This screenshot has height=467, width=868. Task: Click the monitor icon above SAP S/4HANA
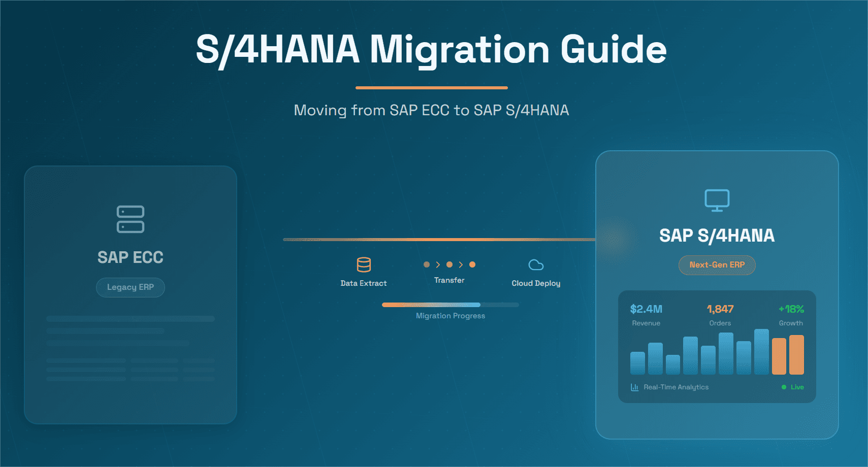click(717, 201)
